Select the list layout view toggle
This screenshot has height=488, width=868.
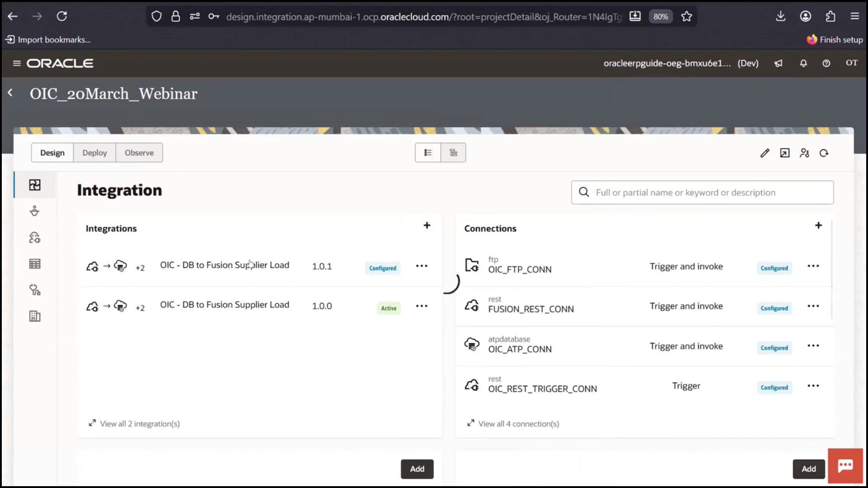coord(428,153)
